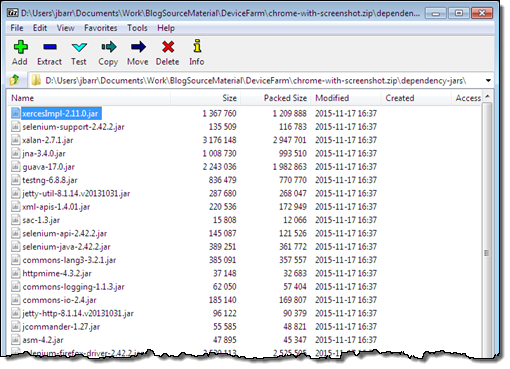Click file icon beside commons-logging-1.1.3.jar
The image size is (510, 369).
[x=15, y=287]
